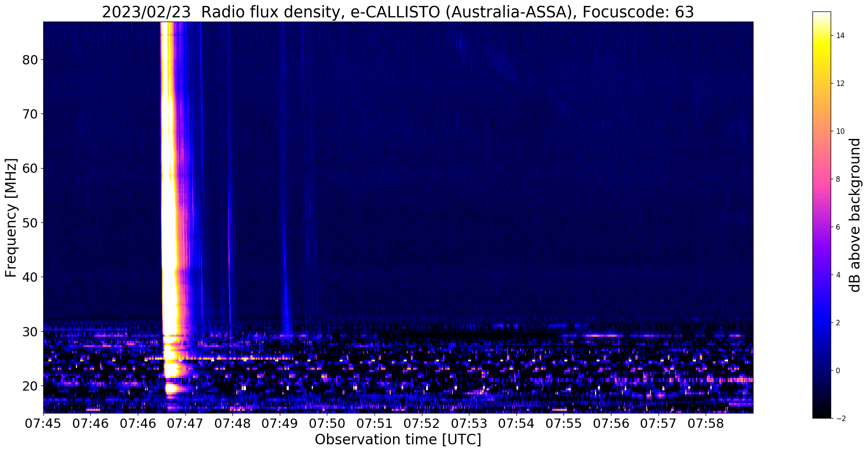The image size is (868, 452).
Task: Click the faint blue streak near 07:49
Action: (x=285, y=275)
